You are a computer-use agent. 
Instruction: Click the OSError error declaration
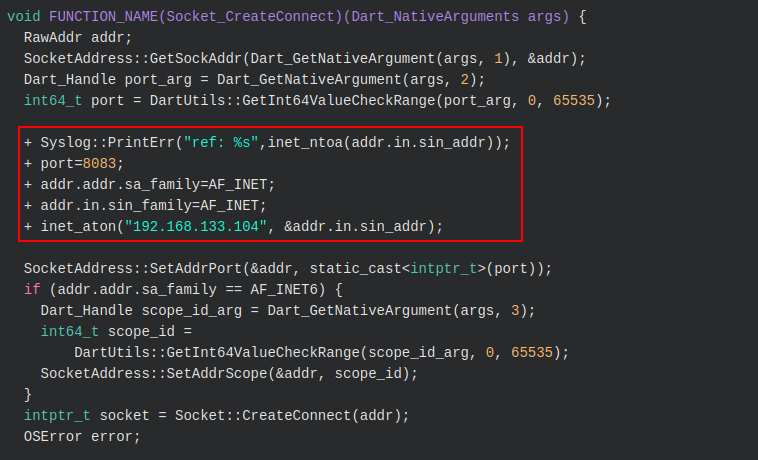[x=82, y=437]
